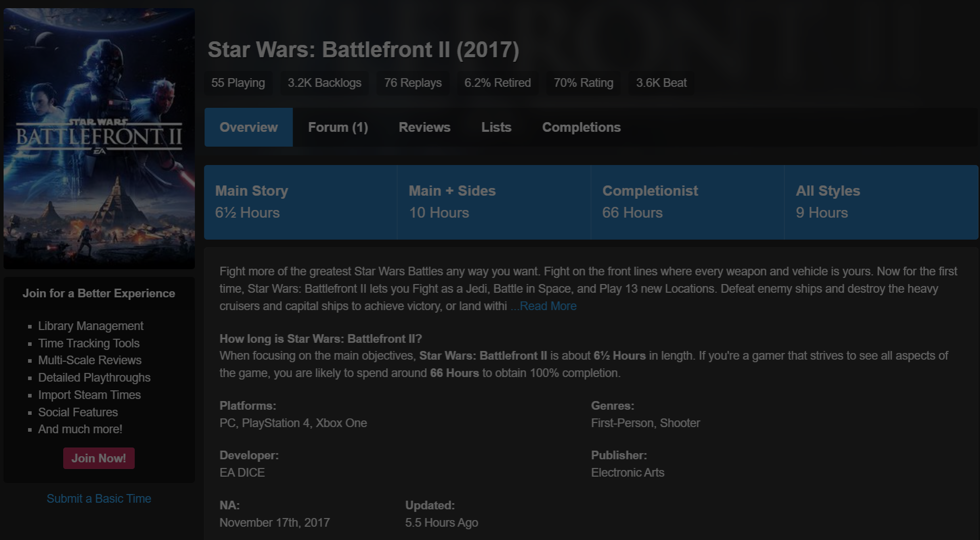Viewport: 980px width, 540px height.
Task: Click the genres text First-Person, Shooter
Action: click(646, 423)
